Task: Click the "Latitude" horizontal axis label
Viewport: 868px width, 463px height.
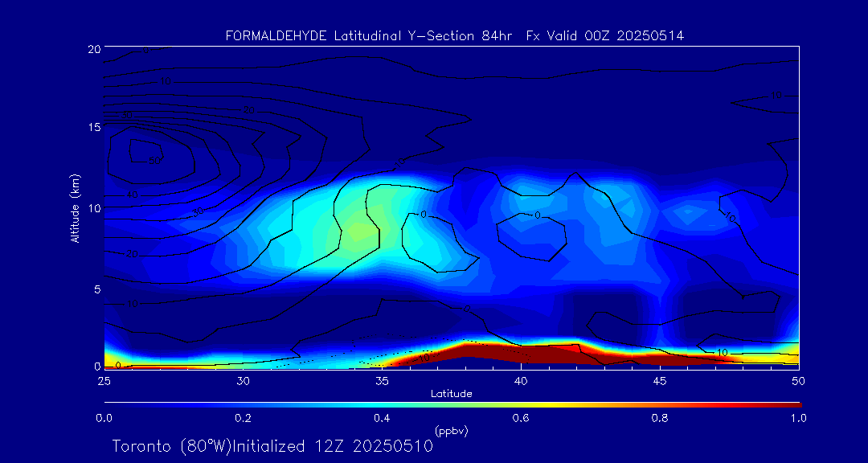Action: coord(452,394)
